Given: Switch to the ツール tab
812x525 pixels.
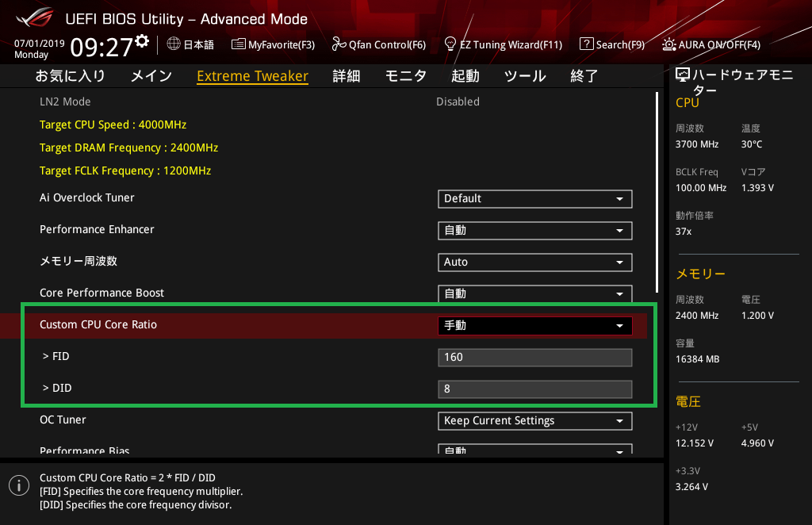Looking at the screenshot, I should (x=525, y=76).
